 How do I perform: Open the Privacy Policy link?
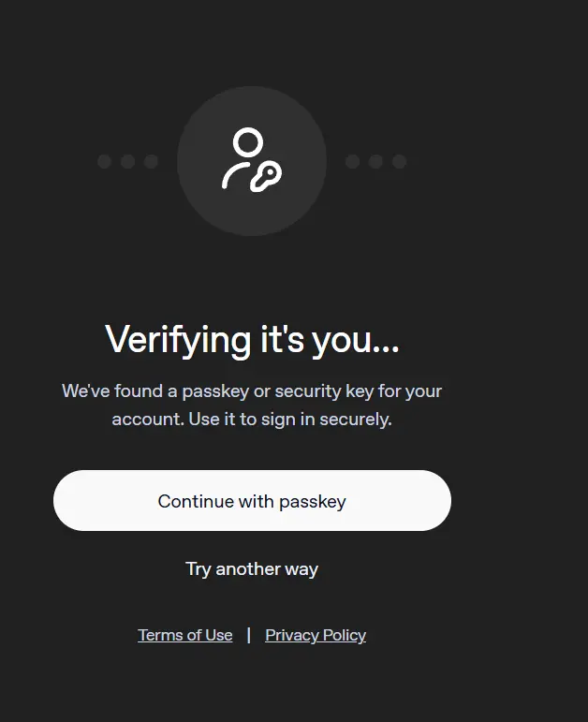click(x=316, y=636)
